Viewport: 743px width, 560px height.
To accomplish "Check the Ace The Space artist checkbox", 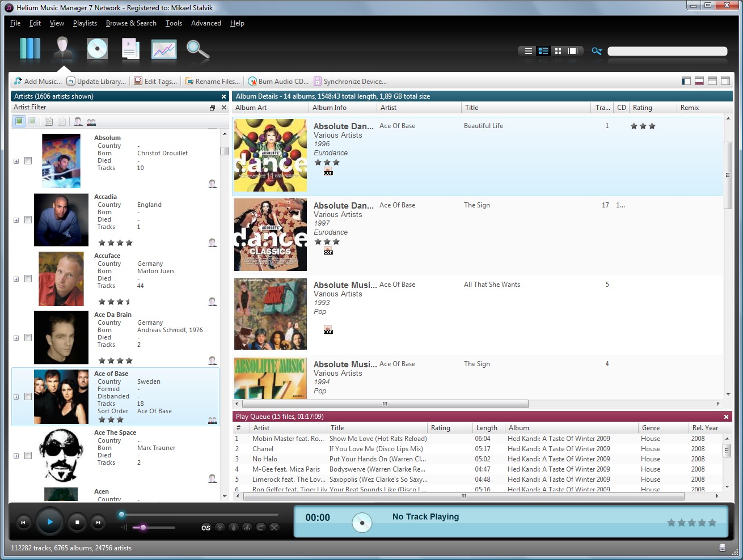I will [x=28, y=456].
